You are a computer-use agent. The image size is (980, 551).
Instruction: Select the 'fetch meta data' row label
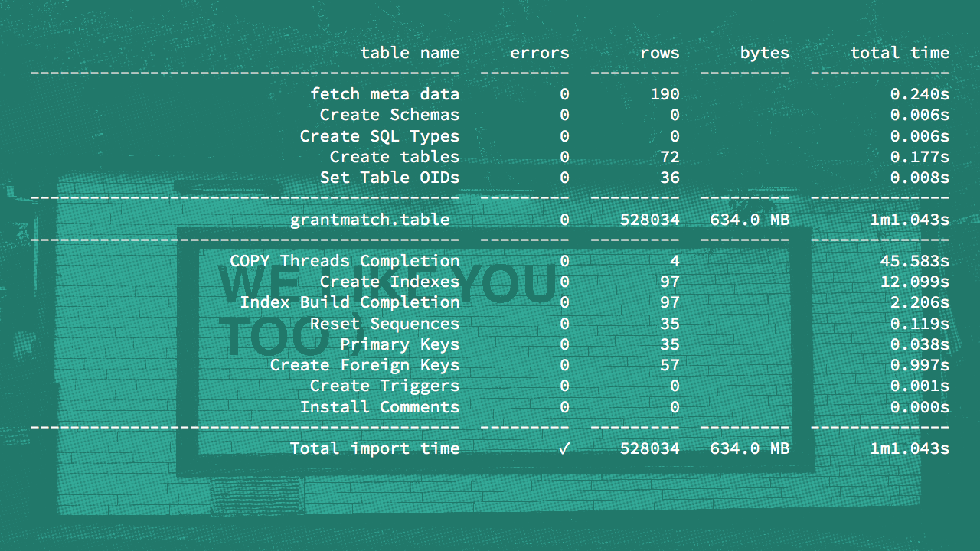click(x=384, y=94)
